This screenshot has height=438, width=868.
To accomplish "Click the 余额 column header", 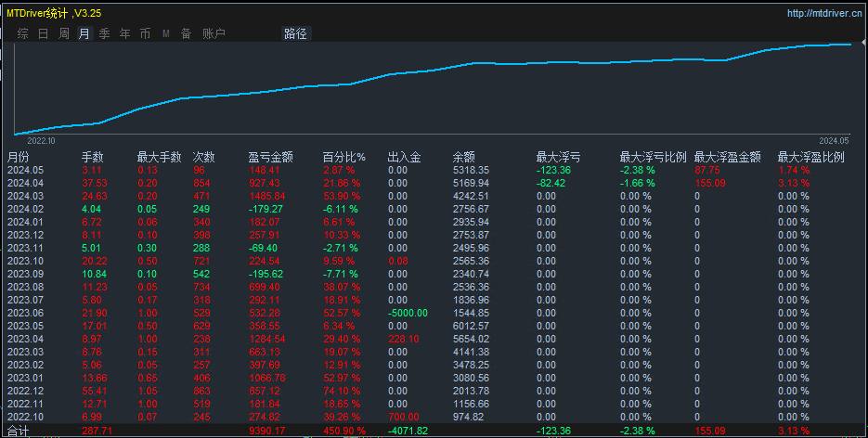I will [463, 157].
